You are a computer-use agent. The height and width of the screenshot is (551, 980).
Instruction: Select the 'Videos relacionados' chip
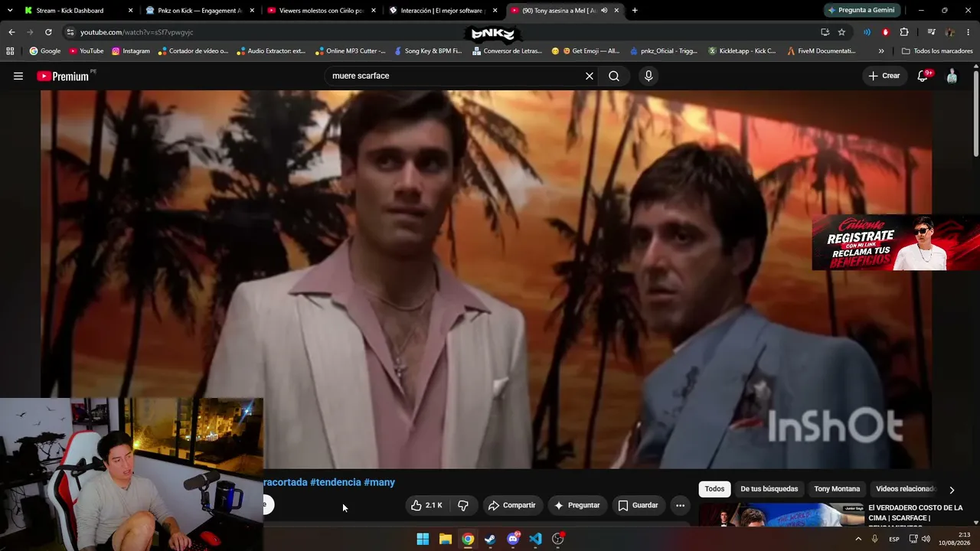point(906,489)
